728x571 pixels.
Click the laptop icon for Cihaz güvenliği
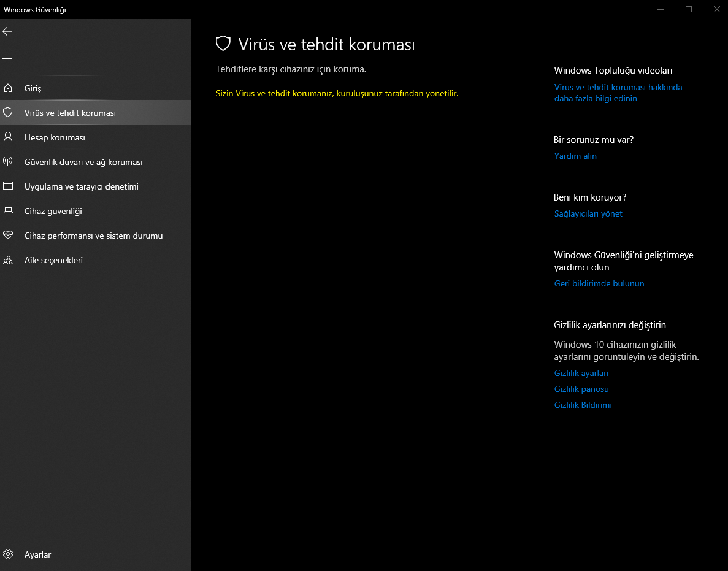point(8,211)
